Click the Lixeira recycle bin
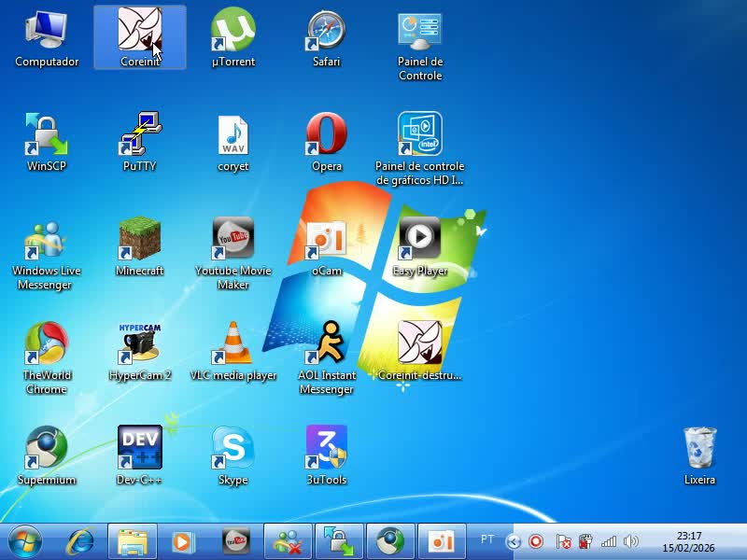This screenshot has width=747, height=560. pos(699,450)
